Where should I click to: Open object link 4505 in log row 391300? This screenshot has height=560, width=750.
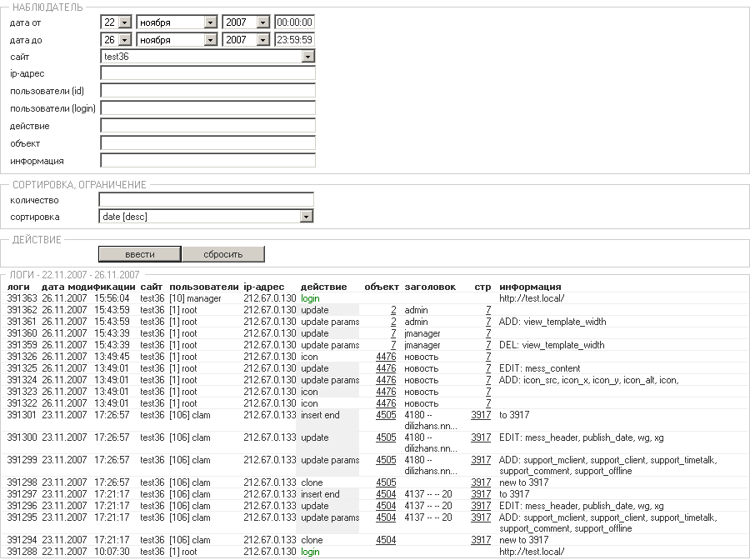coord(386,437)
